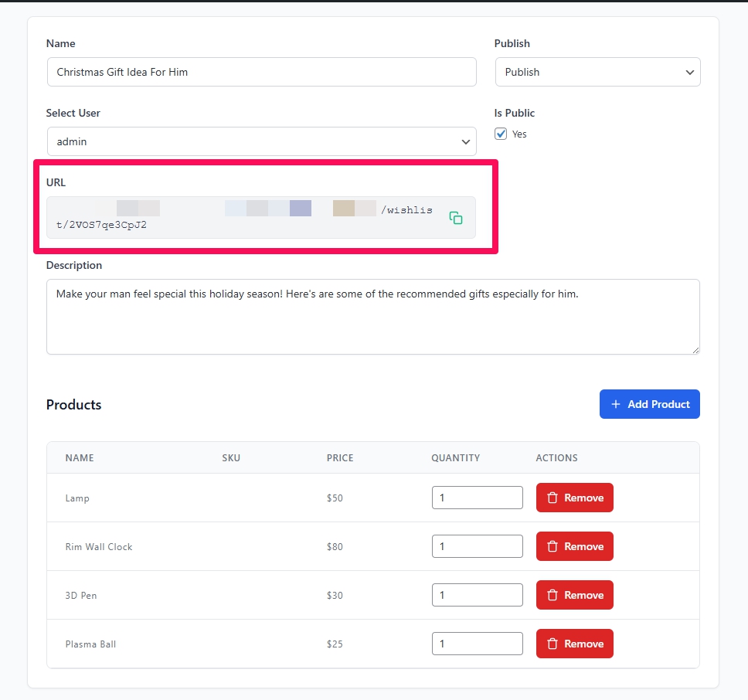
Task: Click the Rim Wall Clock quantity field
Action: point(477,547)
